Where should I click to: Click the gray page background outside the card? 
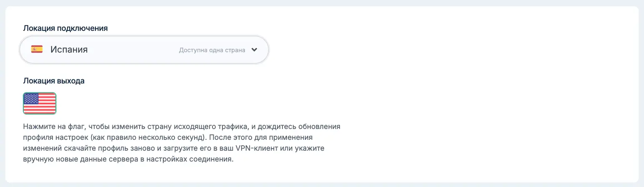322,3
